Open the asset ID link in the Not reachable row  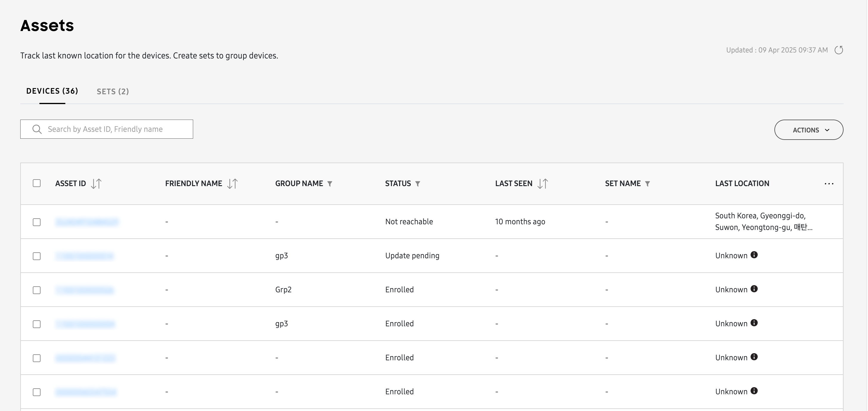click(87, 222)
